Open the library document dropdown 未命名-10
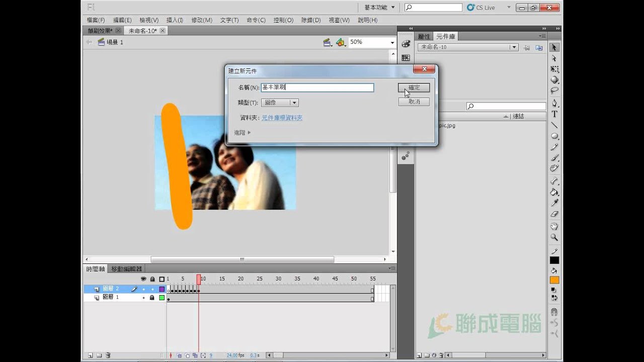The width and height of the screenshot is (644, 362). pos(468,47)
